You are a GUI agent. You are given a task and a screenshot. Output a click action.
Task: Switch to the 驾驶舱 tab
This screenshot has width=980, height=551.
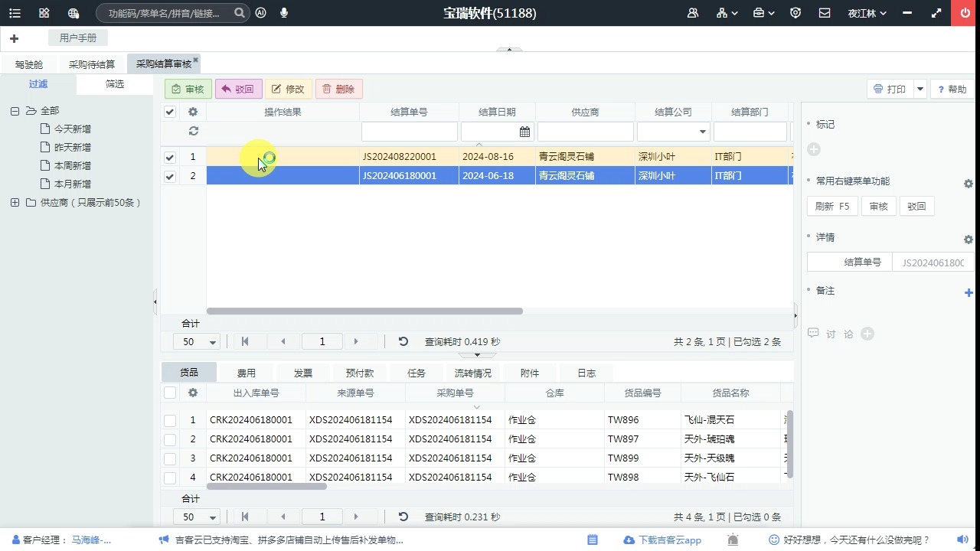click(x=29, y=64)
